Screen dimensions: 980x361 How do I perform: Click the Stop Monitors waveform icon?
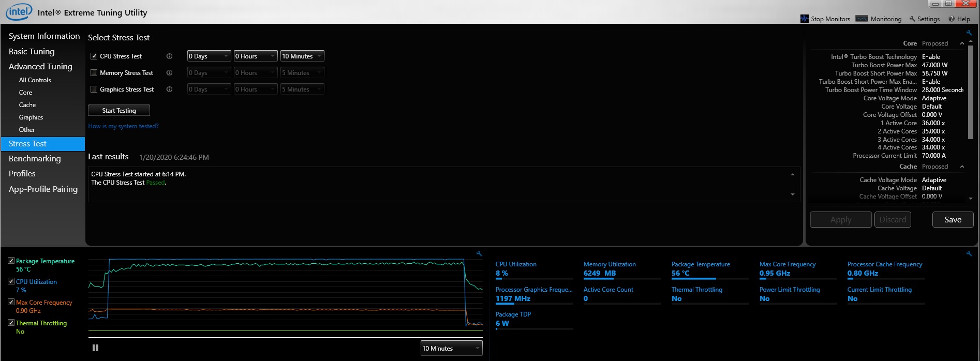pos(804,19)
